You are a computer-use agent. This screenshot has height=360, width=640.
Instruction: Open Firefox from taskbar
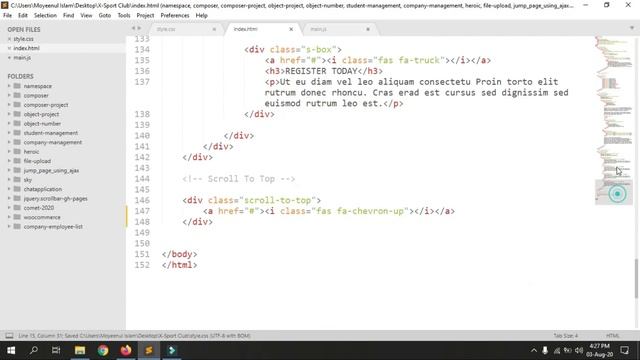[x=126, y=350]
